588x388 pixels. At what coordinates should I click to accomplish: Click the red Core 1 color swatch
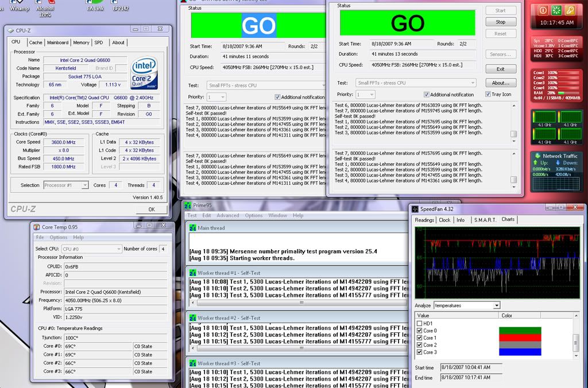(x=520, y=337)
